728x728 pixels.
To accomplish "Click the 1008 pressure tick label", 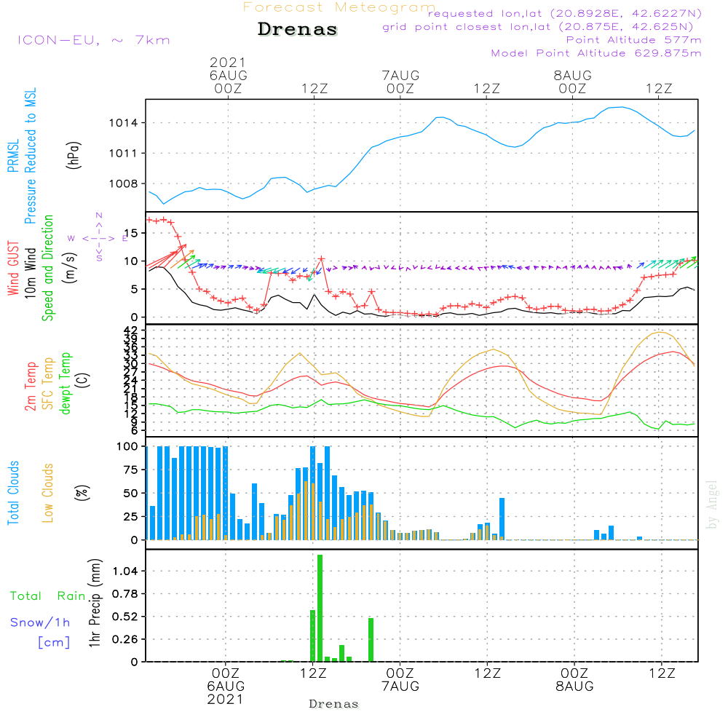I will click(124, 184).
